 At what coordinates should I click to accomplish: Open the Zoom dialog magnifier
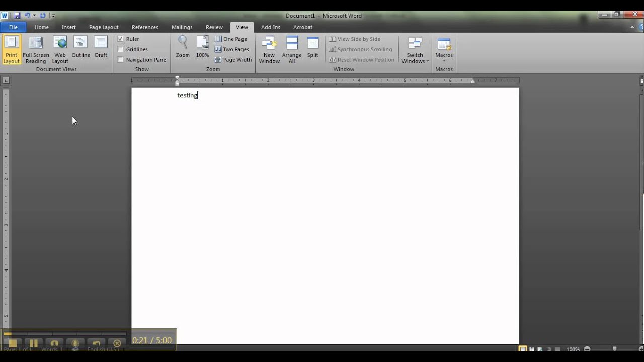[x=183, y=47]
